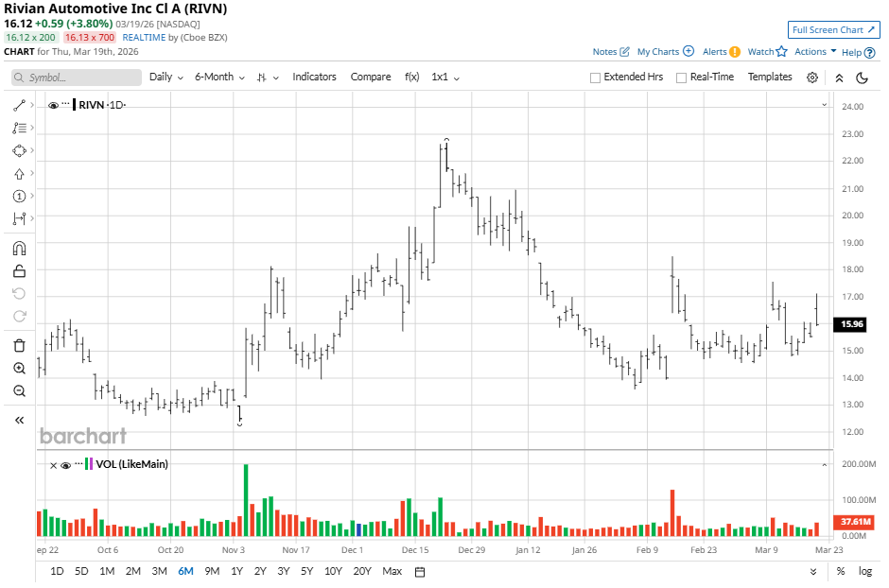Click the Full Screen Chart button
The width and height of the screenshot is (889, 588).
click(833, 30)
